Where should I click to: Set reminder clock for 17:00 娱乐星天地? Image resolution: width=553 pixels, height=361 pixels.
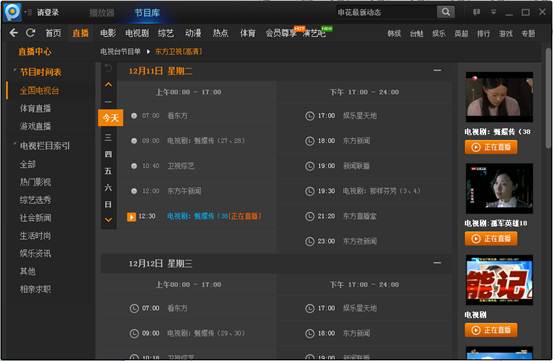point(310,116)
